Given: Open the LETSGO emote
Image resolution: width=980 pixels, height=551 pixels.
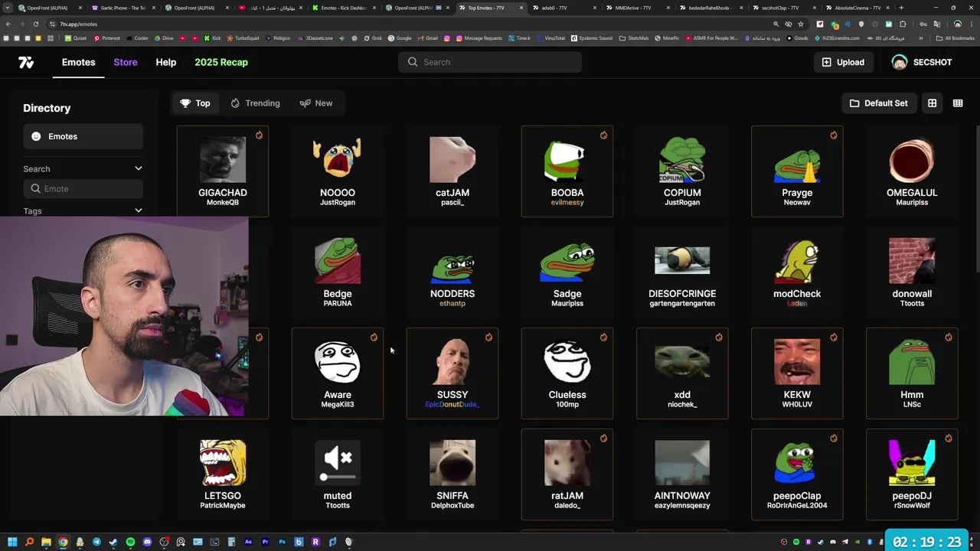Looking at the screenshot, I should point(223,474).
